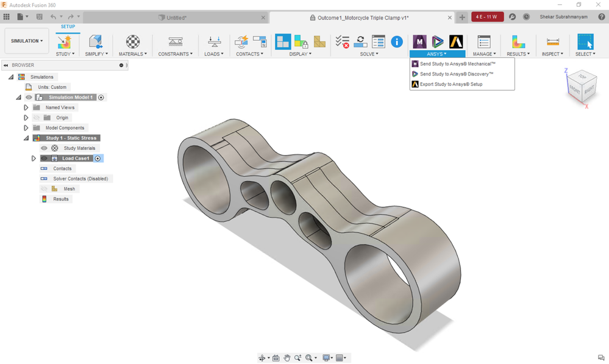Click the Solve cloud/refresh icon
Image resolution: width=609 pixels, height=364 pixels.
360,41
